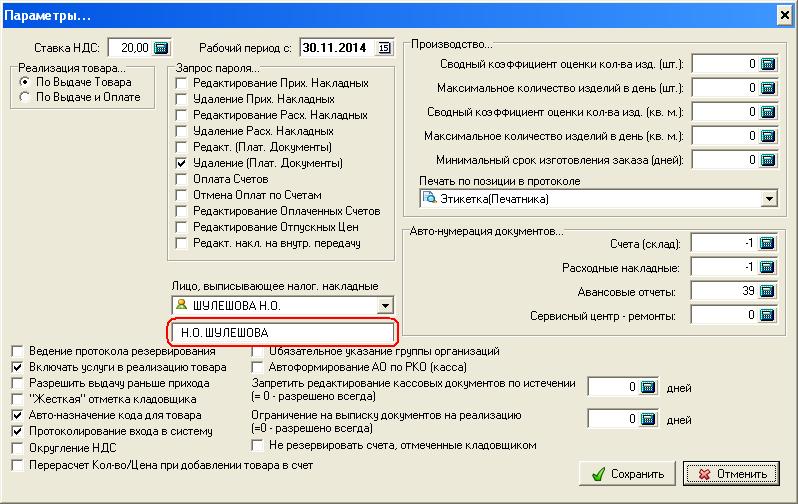
Task: Close the Параметры dialog window
Action: pos(785,15)
